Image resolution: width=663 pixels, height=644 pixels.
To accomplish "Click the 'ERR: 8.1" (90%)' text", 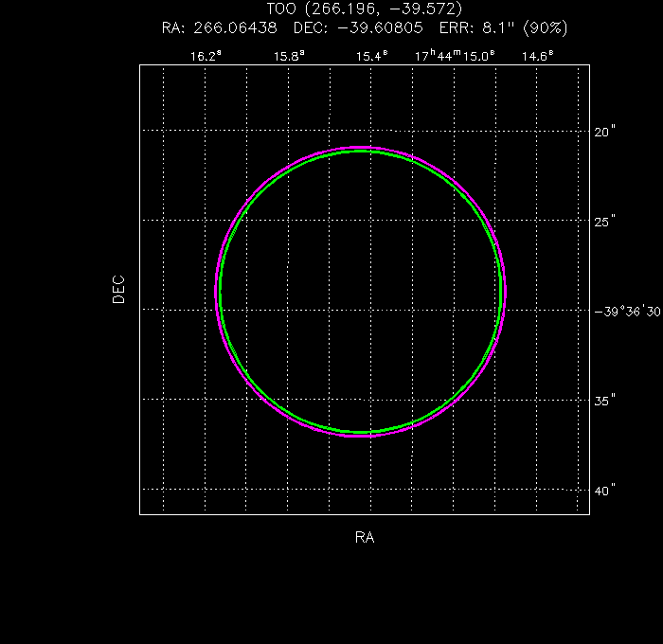I will click(x=503, y=27).
